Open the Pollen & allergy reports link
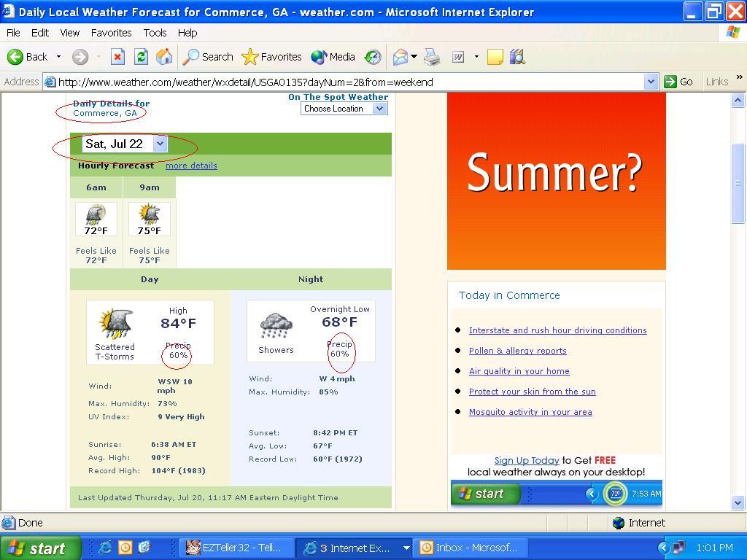 517,351
